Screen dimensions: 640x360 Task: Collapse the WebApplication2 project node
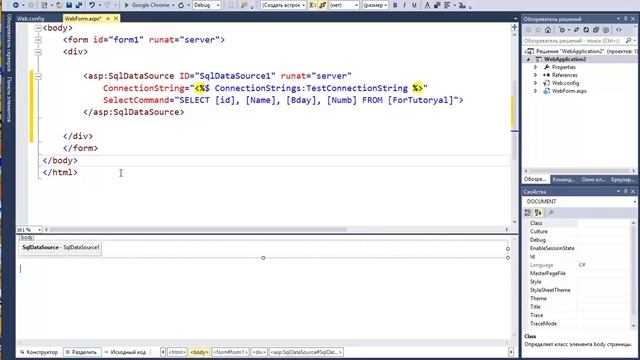click(x=528, y=59)
